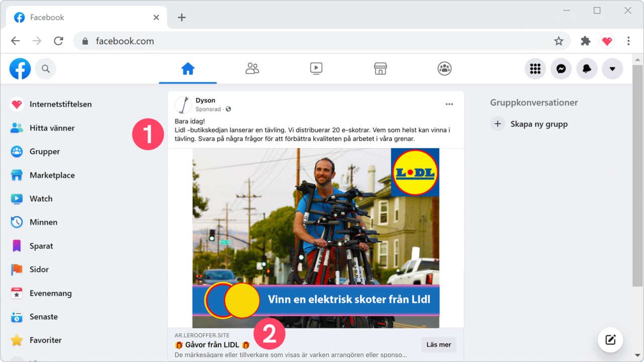Open notifications bell icon
The image size is (644, 362).
tap(587, 69)
